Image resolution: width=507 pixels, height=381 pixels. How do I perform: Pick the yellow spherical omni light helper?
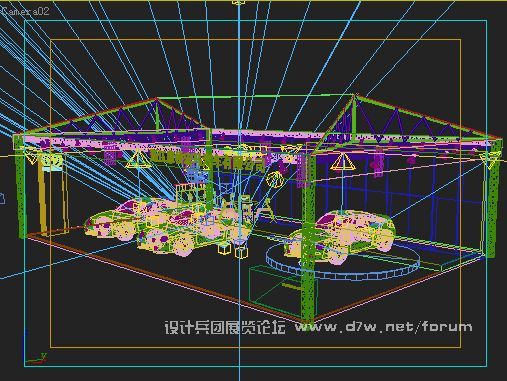[x=275, y=180]
